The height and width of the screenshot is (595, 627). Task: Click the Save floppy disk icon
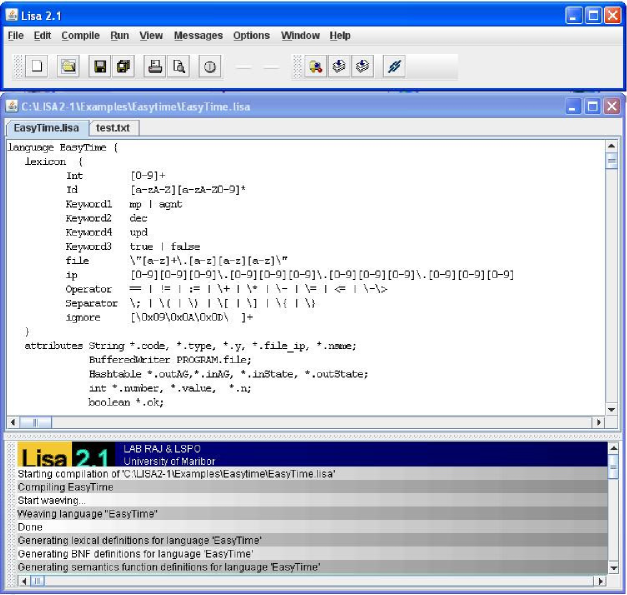[x=100, y=67]
